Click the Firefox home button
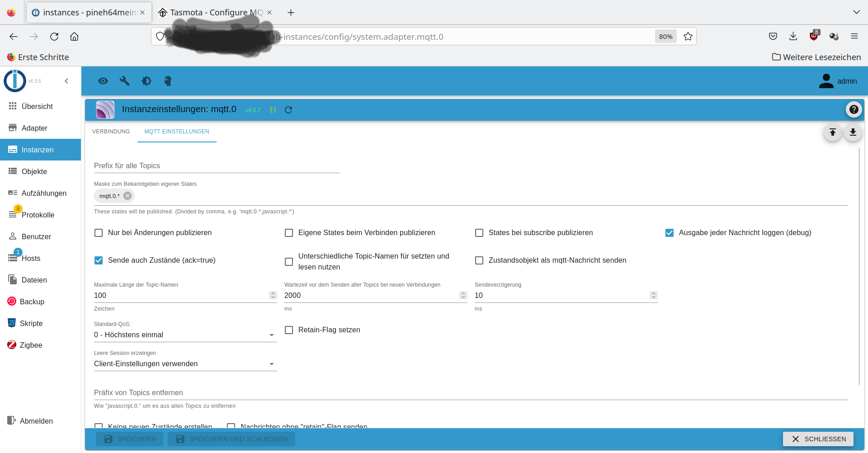The width and height of the screenshot is (868, 453). pyautogui.click(x=74, y=37)
